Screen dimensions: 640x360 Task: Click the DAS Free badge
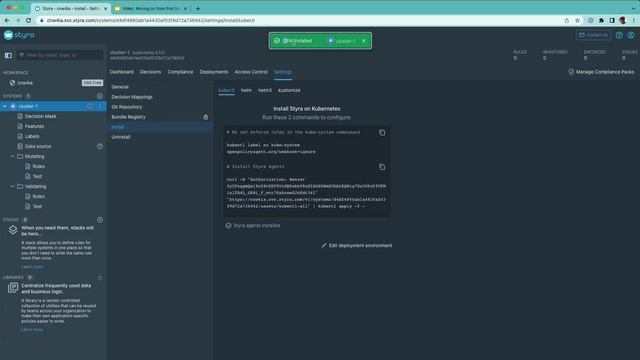click(92, 83)
